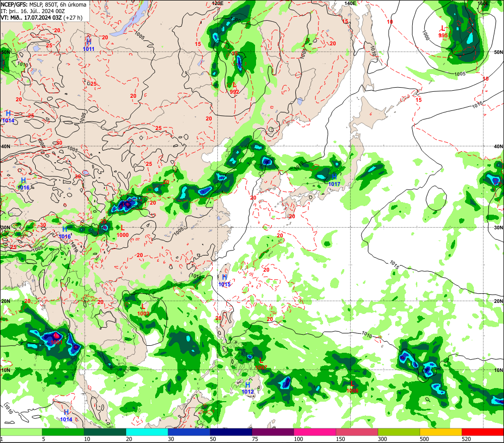Click the legend value 520

pyautogui.click(x=466, y=439)
